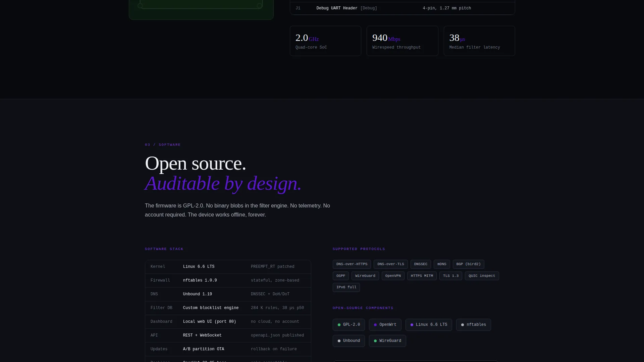
Task: Click 'stateful, zone-based' note
Action: coord(275,281)
